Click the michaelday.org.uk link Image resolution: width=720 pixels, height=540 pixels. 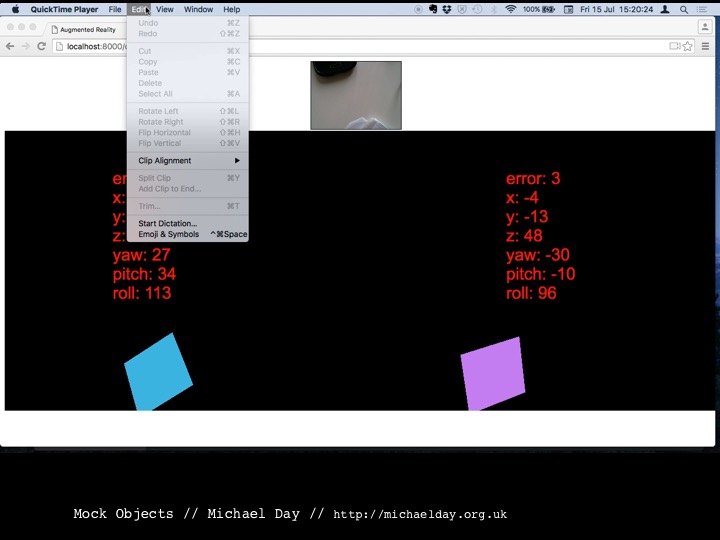coord(420,514)
